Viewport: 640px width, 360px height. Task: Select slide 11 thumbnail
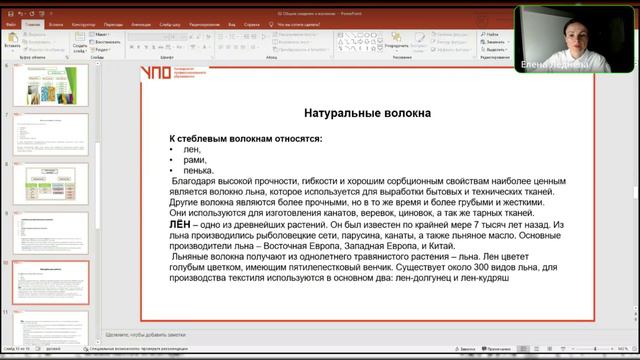51,329
